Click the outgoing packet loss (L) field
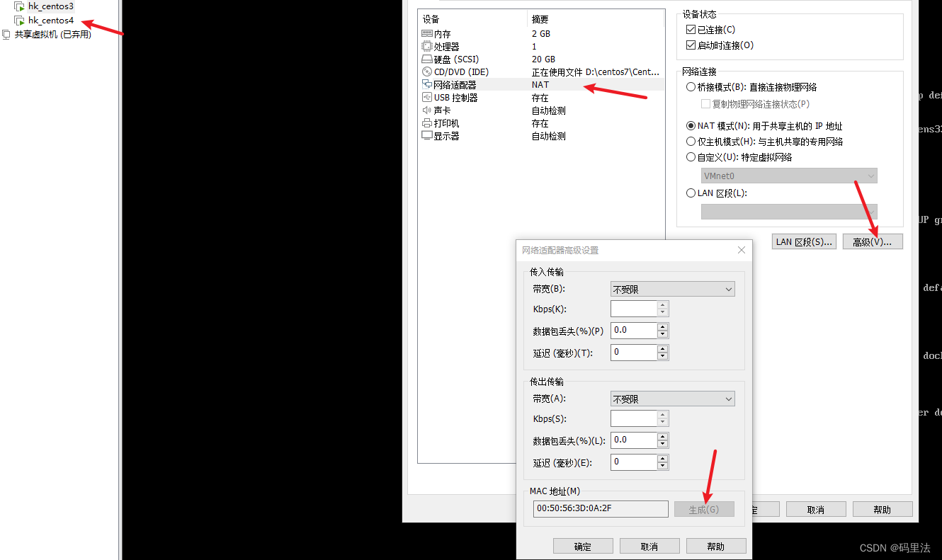This screenshot has height=560, width=942. pos(634,440)
